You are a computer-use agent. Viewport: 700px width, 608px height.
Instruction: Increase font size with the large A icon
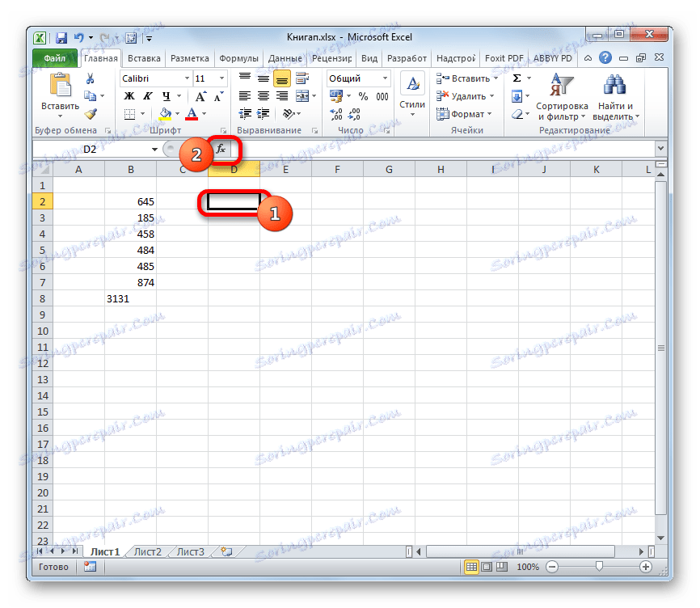click(200, 96)
